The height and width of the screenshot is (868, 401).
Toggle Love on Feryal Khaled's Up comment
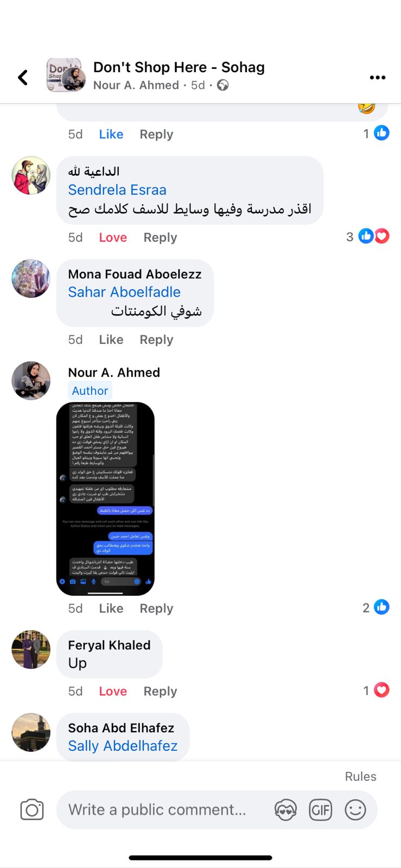pyautogui.click(x=113, y=691)
